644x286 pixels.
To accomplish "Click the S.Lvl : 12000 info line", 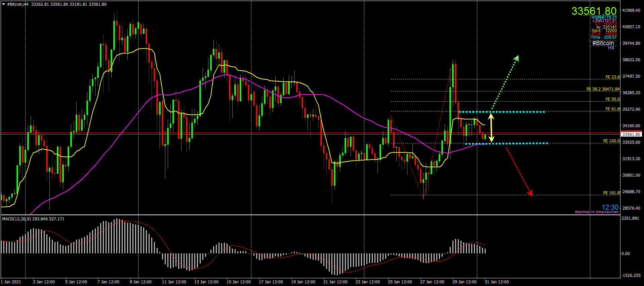I will (x=604, y=34).
